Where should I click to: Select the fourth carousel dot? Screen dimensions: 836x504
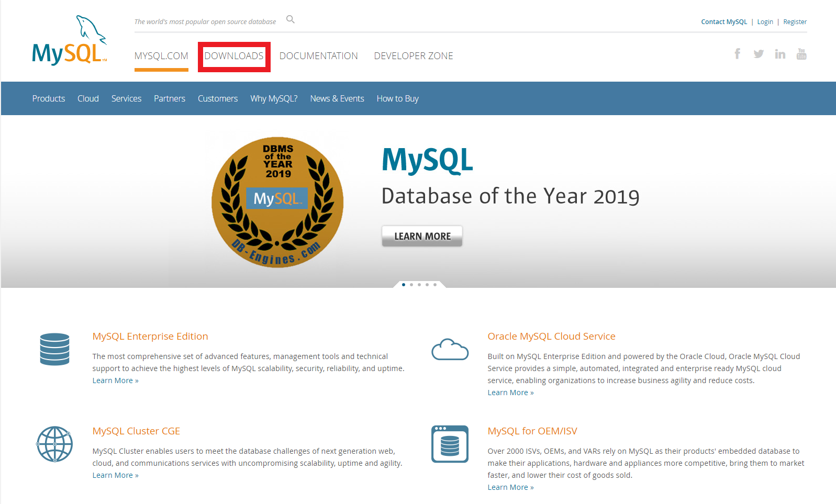coord(427,285)
